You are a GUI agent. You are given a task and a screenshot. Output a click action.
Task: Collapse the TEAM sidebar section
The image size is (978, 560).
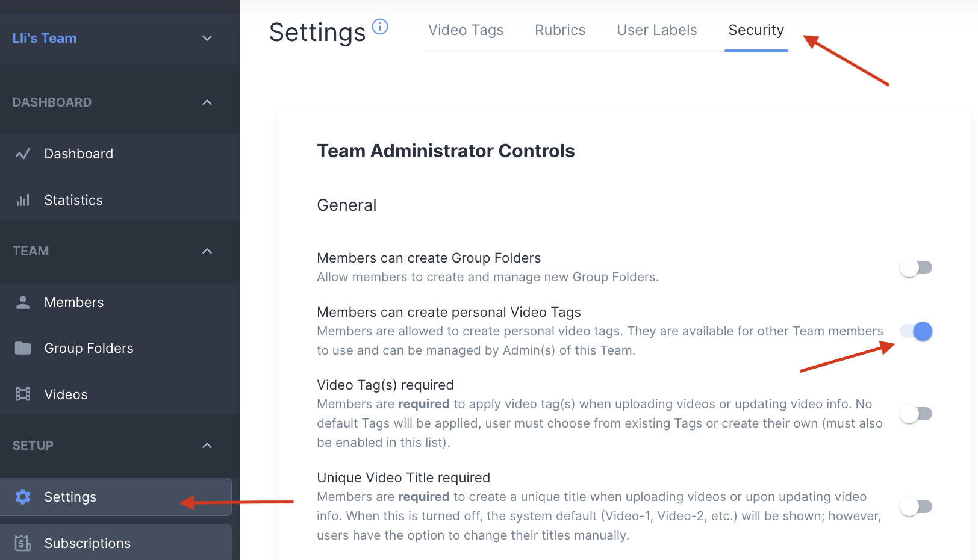tap(207, 251)
